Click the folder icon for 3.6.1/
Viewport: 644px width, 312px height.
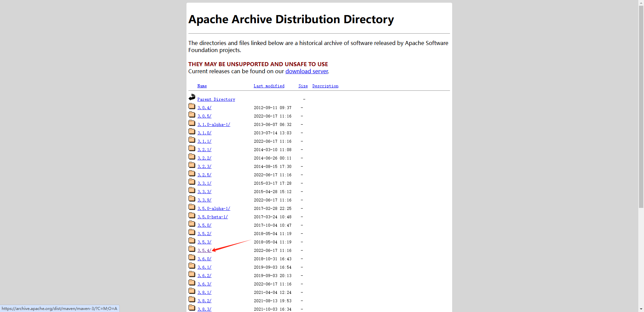[192, 266]
